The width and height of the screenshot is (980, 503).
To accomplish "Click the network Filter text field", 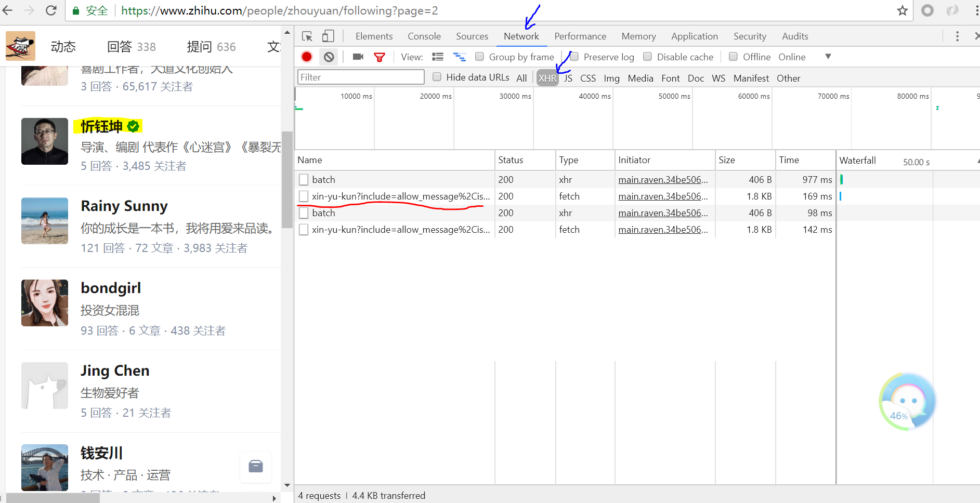I will pos(361,77).
